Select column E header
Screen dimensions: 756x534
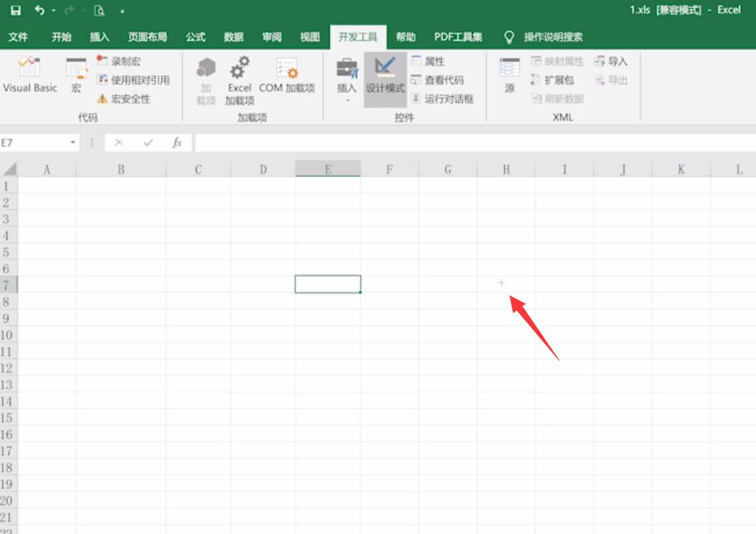pos(328,169)
